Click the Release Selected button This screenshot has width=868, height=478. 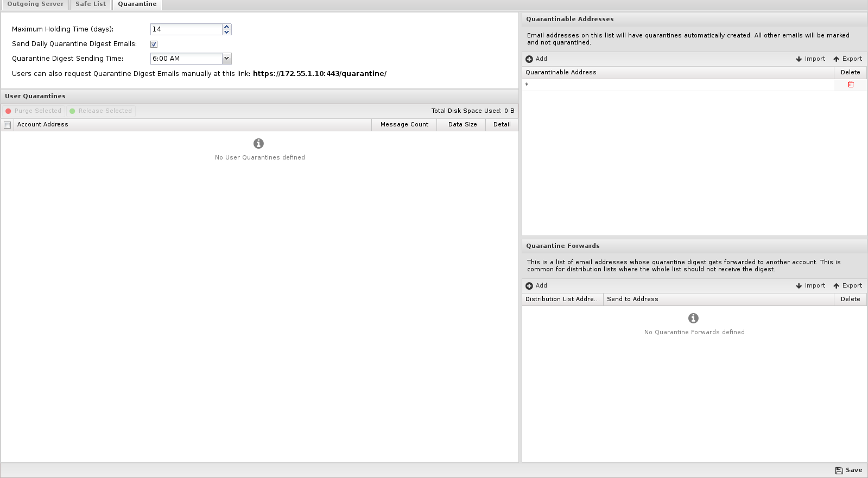coord(101,111)
